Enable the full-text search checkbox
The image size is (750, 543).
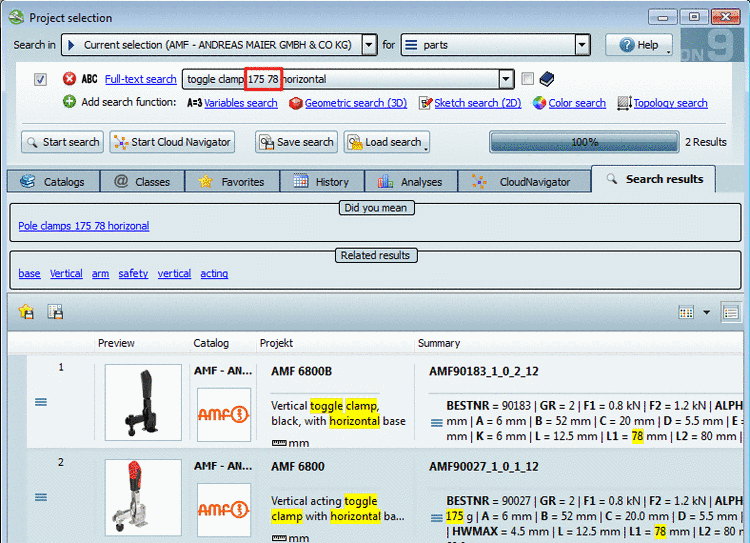pos(40,79)
